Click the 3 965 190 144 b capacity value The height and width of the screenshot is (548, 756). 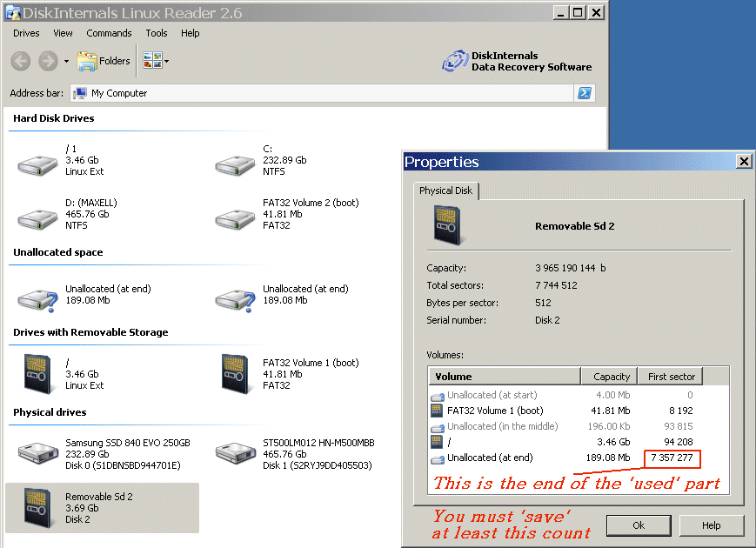click(571, 268)
